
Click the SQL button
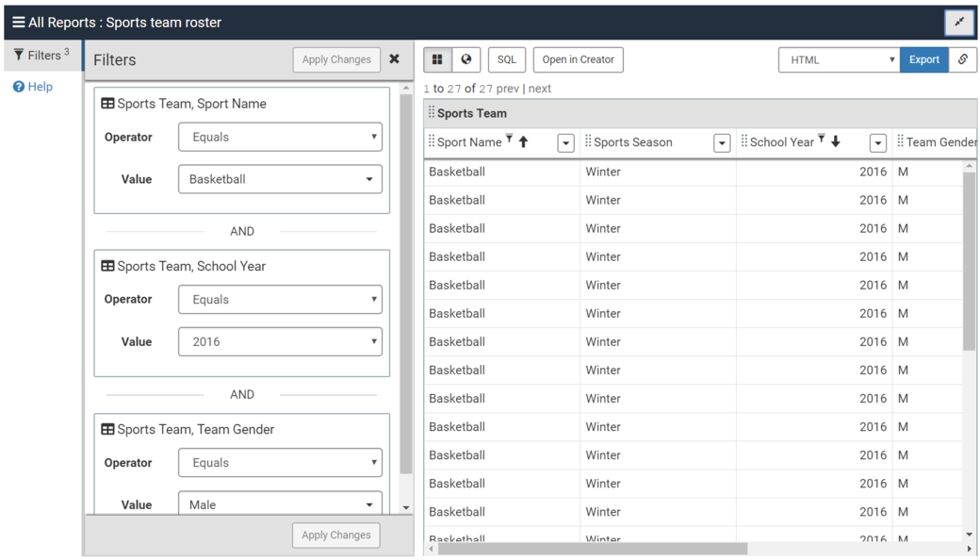507,59
